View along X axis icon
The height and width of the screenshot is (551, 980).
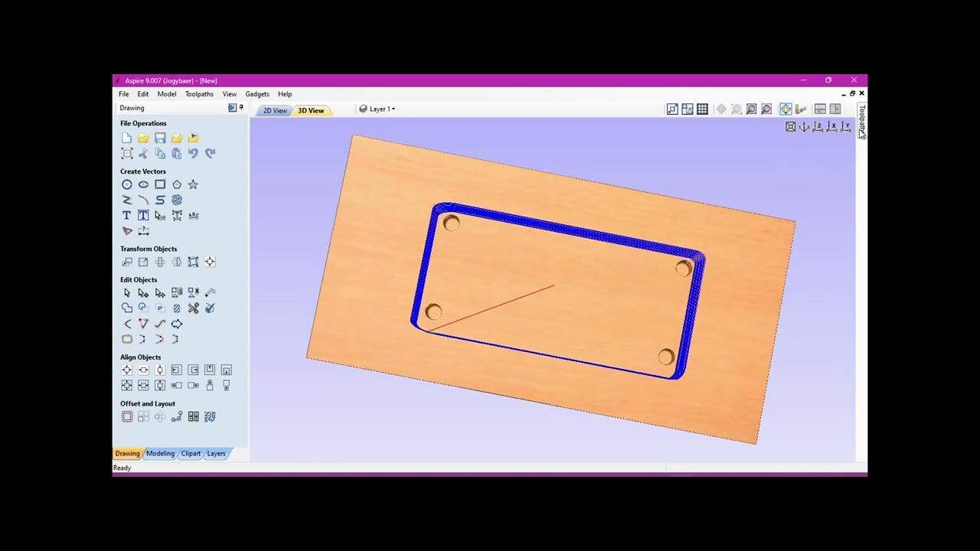831,127
